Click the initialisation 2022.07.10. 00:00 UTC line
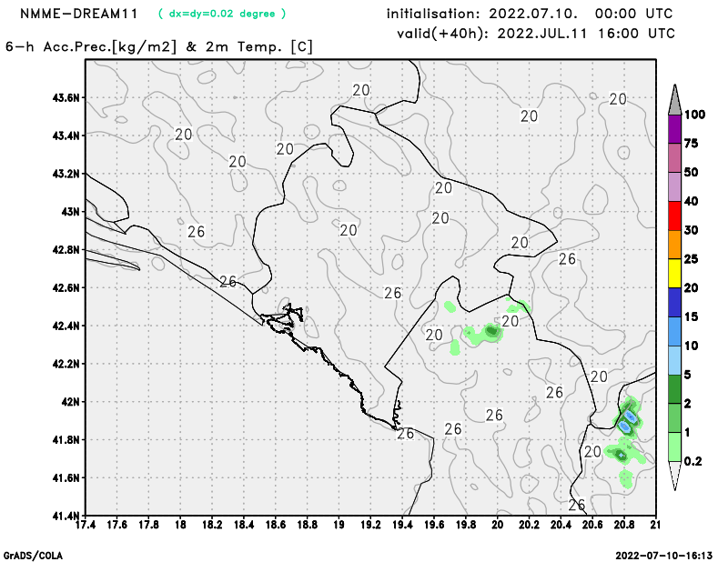This screenshot has height=562, width=728. tap(530, 14)
